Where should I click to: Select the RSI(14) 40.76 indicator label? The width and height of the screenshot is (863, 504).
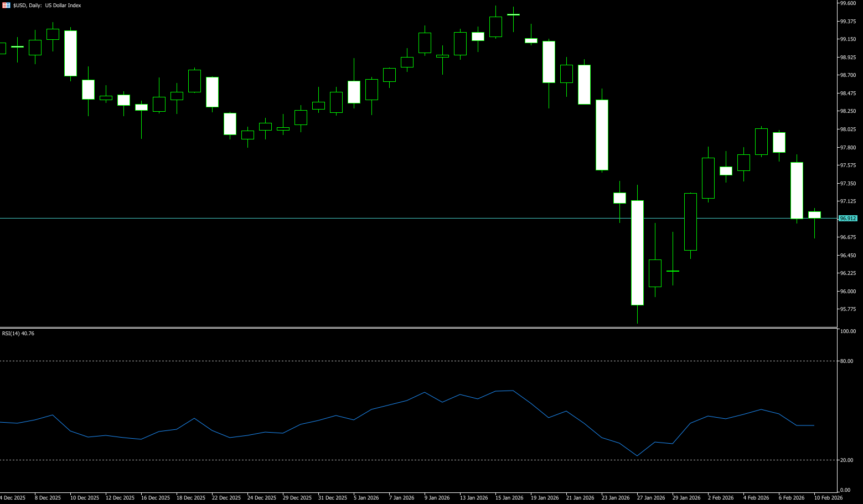pyautogui.click(x=18, y=334)
